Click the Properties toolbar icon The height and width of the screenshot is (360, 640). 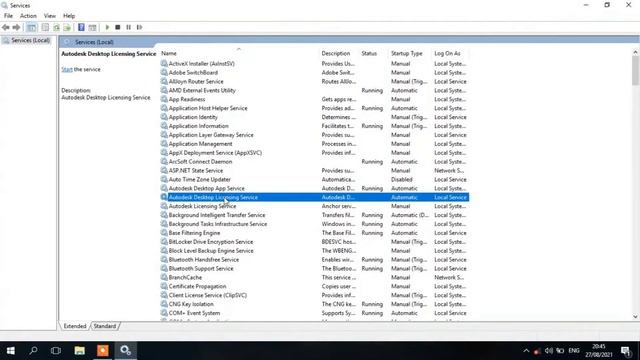coord(45,27)
